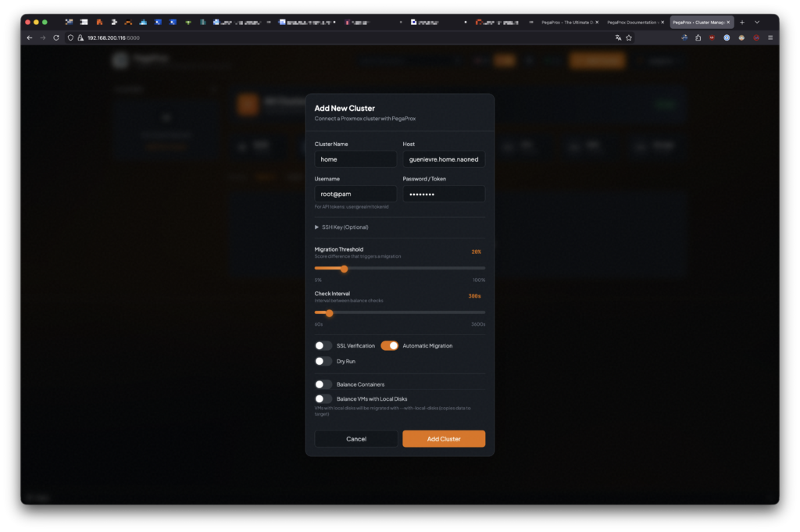Screen dimensions: 800x532
Task: Open the Firefox hamburger menu
Action: (770, 37)
